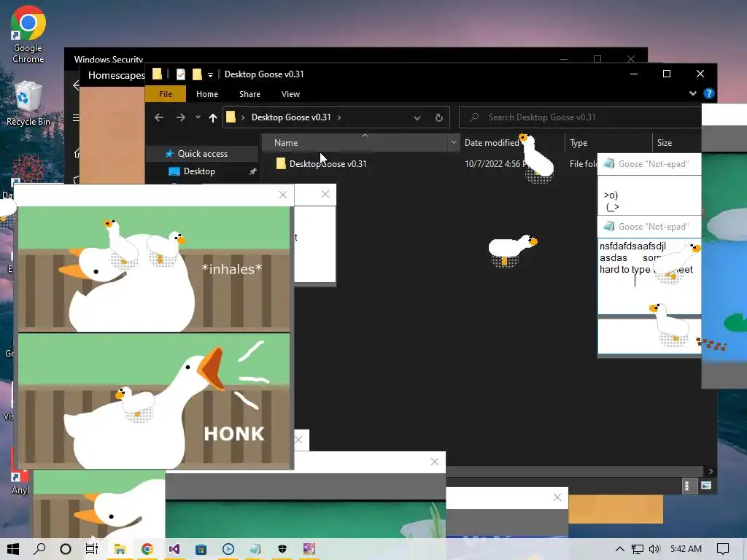Show hidden system tray icons

tap(620, 549)
